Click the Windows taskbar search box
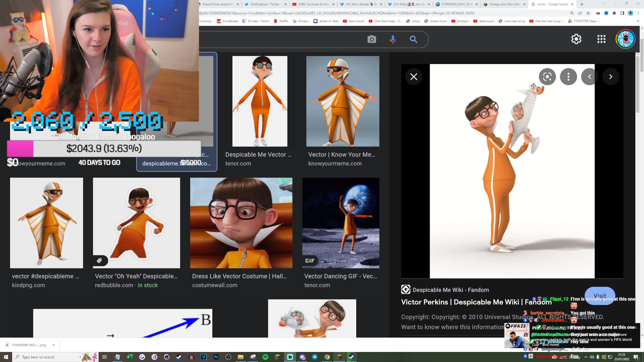Image resolution: width=644 pixels, height=362 pixels. click(x=55, y=357)
